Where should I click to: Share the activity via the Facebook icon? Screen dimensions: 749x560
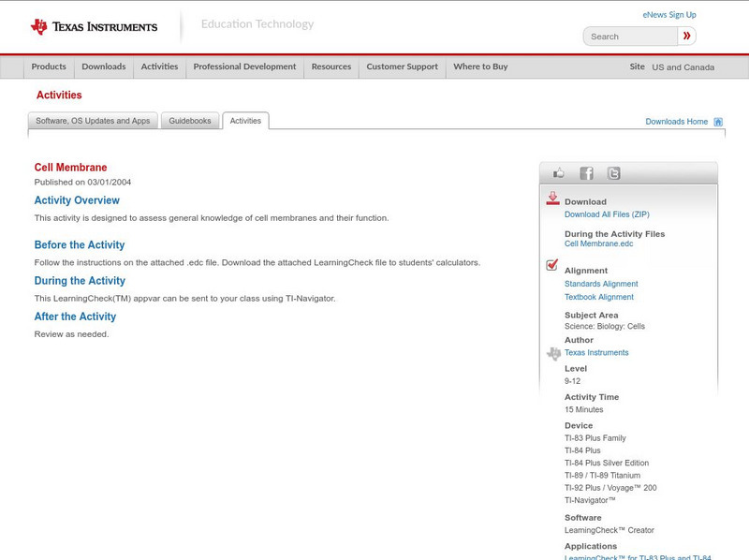(x=586, y=173)
